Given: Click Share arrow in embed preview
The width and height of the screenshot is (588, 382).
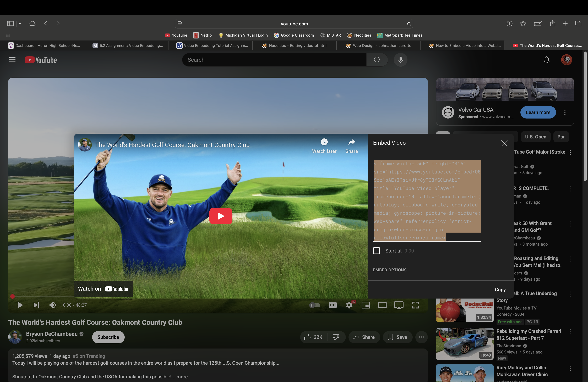Looking at the screenshot, I should [x=352, y=146].
